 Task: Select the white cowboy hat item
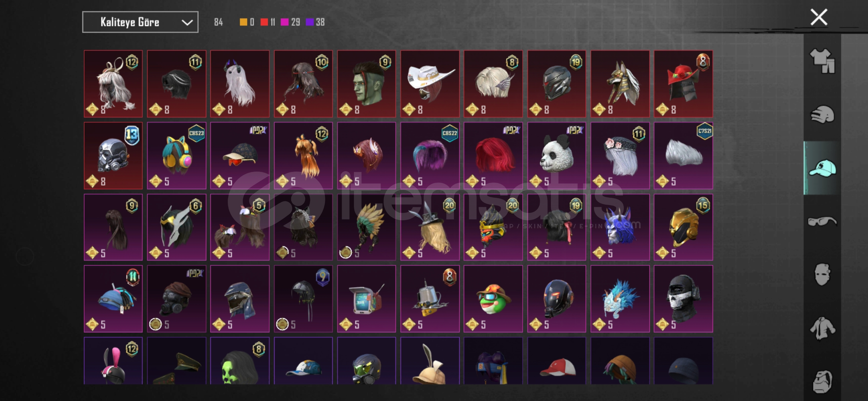coord(430,84)
